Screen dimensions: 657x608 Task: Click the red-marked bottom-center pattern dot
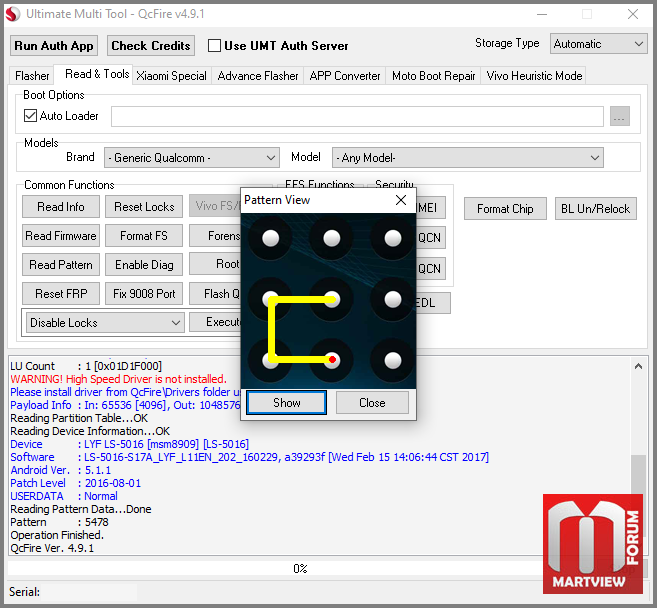(x=332, y=359)
